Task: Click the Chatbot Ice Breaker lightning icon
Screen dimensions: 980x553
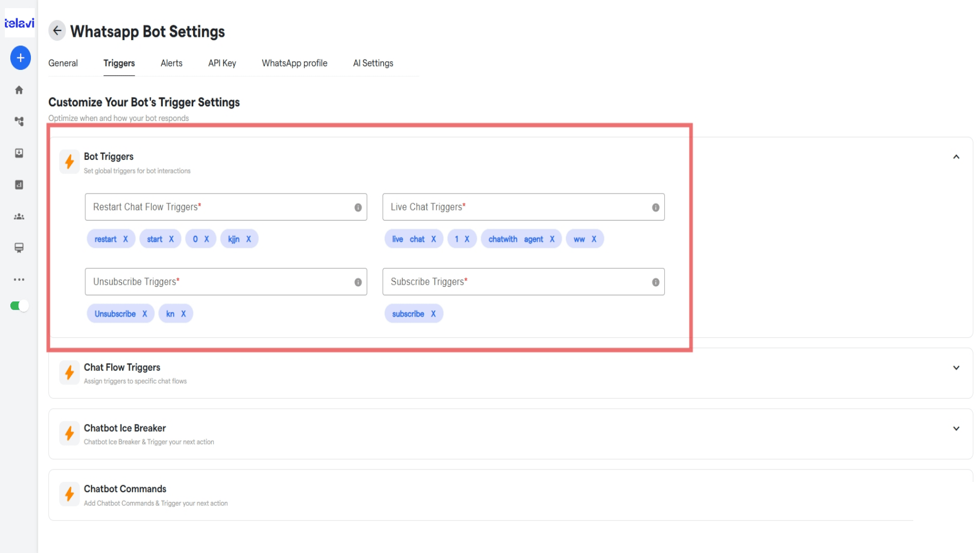Action: tap(69, 433)
